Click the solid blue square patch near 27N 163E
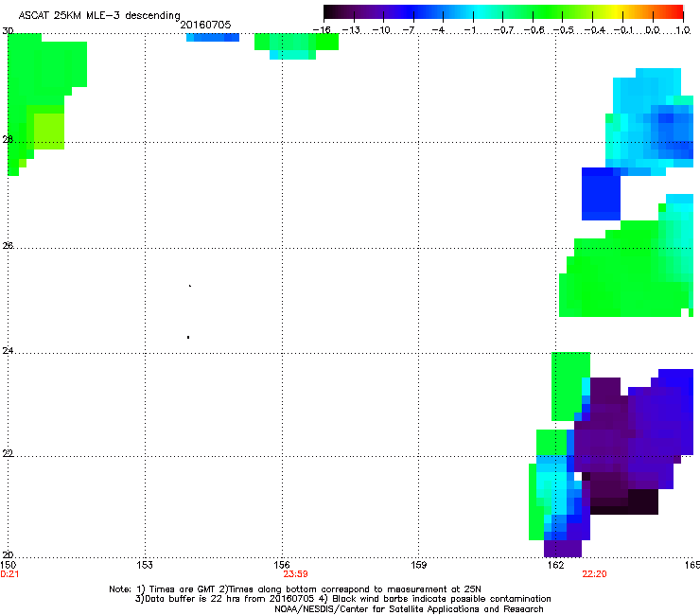This screenshot has height=615, width=700. pyautogui.click(x=601, y=194)
